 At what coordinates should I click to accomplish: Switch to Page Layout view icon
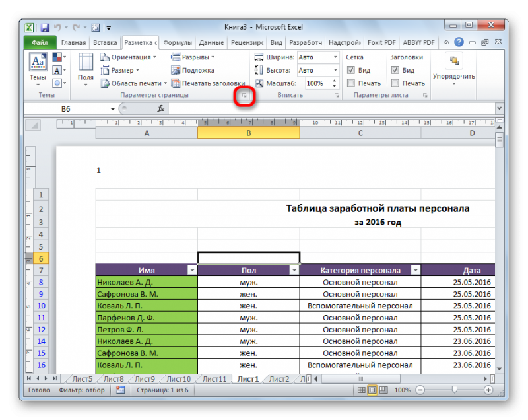click(x=372, y=390)
